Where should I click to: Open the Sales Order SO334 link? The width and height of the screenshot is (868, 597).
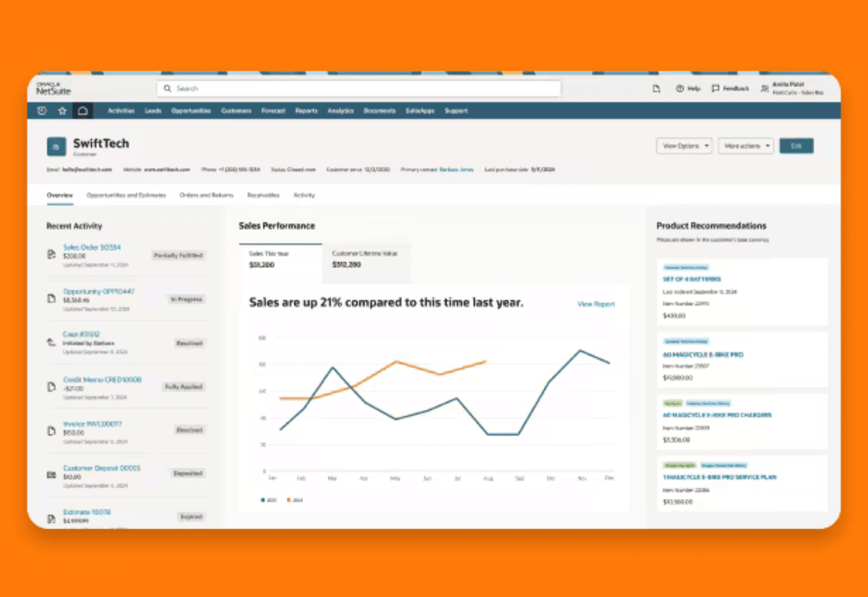(x=92, y=247)
